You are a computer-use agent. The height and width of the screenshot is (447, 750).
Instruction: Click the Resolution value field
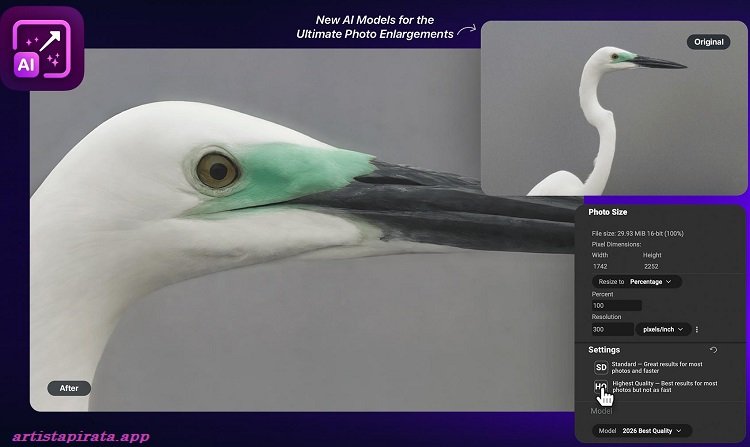[611, 329]
